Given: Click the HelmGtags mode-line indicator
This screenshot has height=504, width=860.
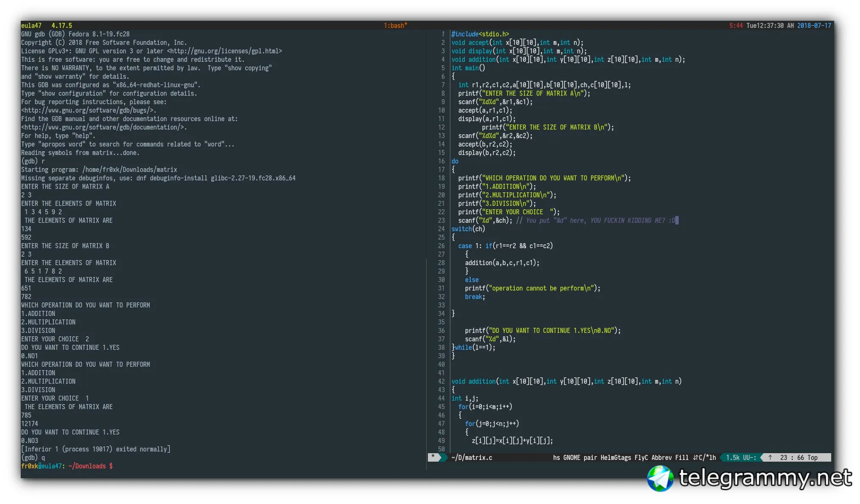Looking at the screenshot, I should click(615, 457).
